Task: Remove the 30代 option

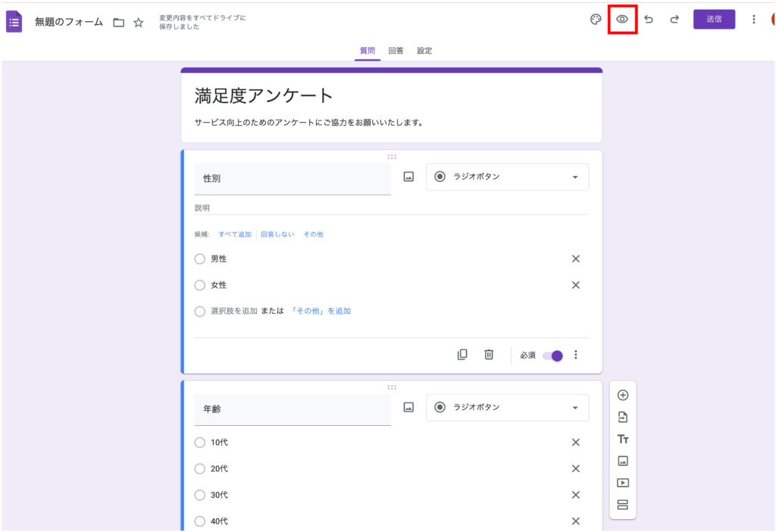Action: click(x=576, y=495)
